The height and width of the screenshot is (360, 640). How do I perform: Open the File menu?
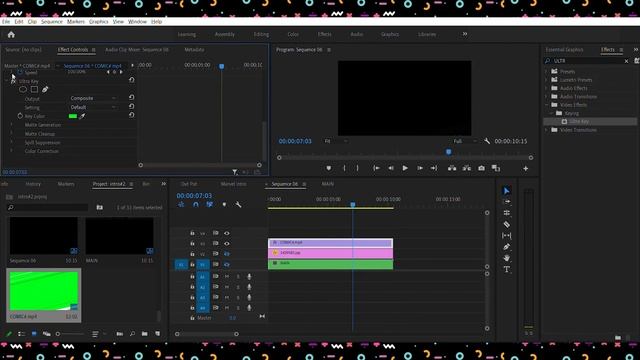click(x=6, y=22)
